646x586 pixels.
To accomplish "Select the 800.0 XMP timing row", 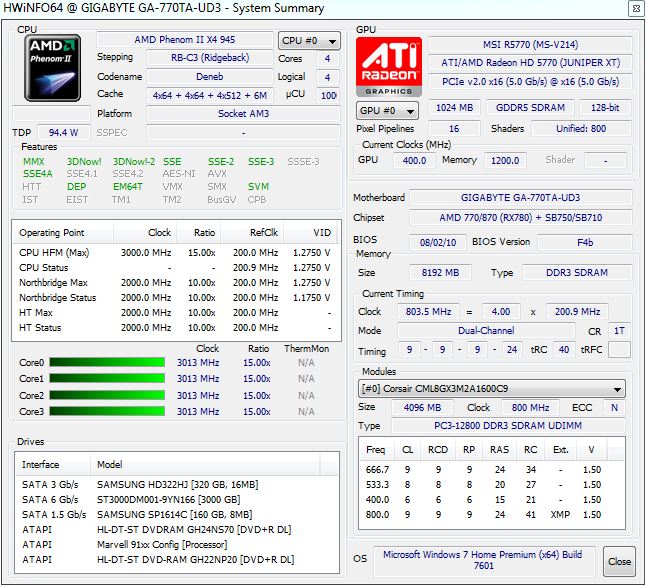I will 492,514.
